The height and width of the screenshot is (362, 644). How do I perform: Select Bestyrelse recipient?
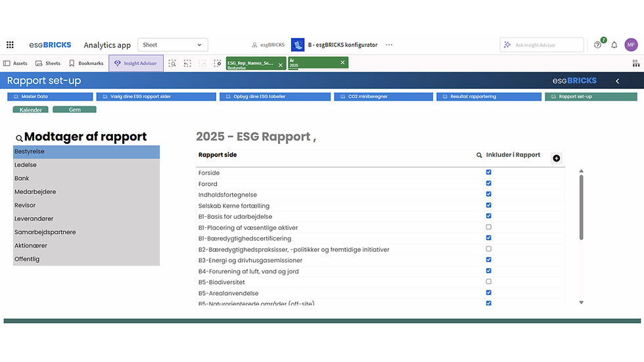(x=86, y=152)
